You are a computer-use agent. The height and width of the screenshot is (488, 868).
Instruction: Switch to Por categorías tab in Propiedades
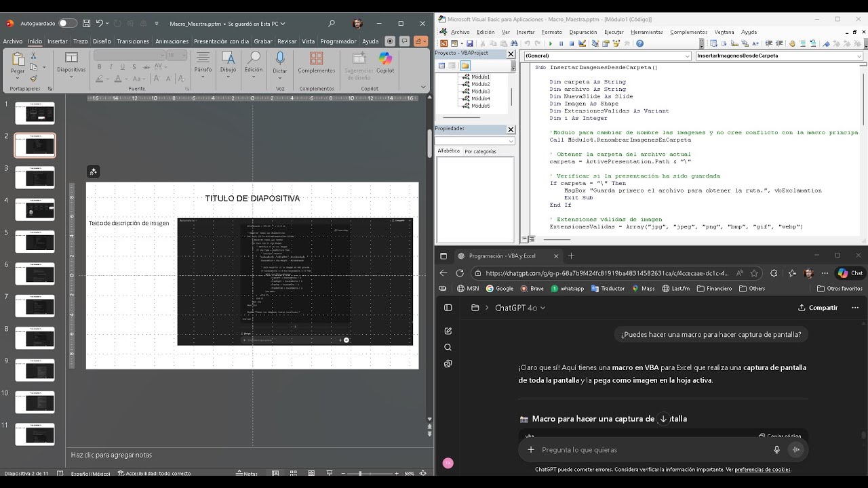[480, 152]
